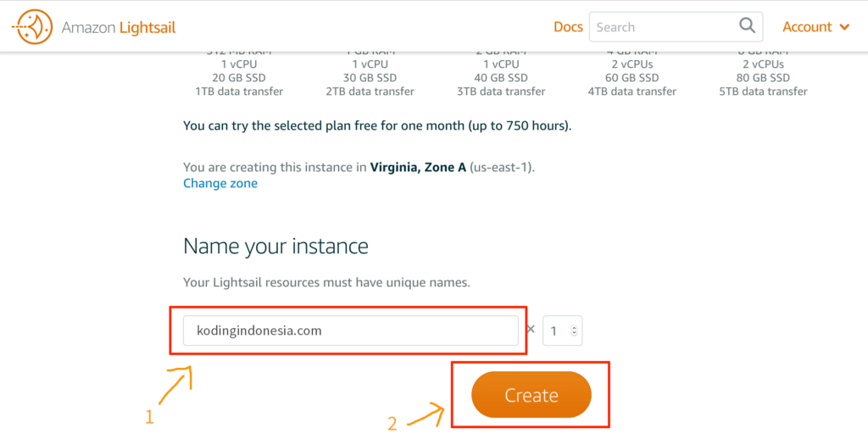Viewport: 868px width, 439px height.
Task: Open the Account dropdown menu
Action: 816,27
